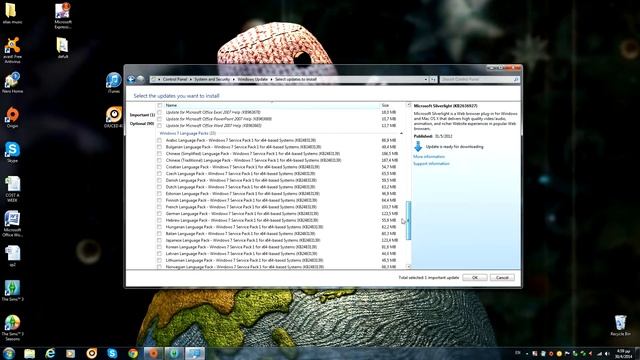Viewport: 640px width, 360px height.
Task: Click the Windows Update breadcrumb item
Action: click(x=253, y=80)
